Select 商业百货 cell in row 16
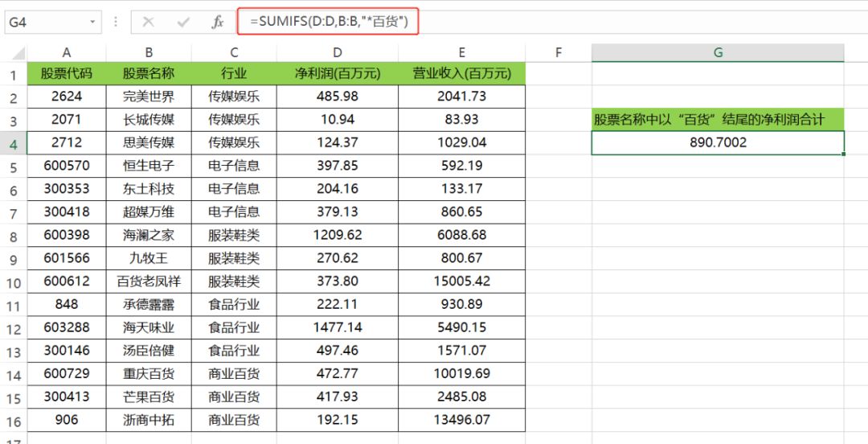 pyautogui.click(x=234, y=420)
